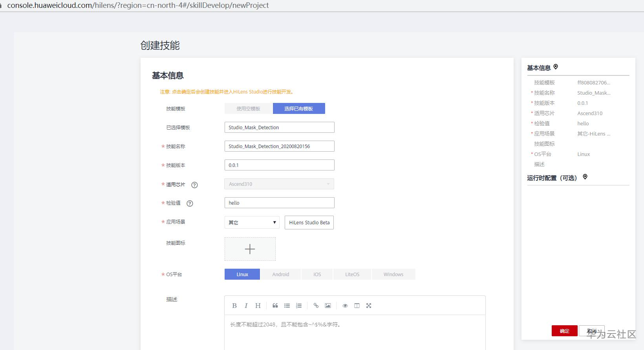Open the help tooltip next to 检验值
Screen dimensions: 644x350
(190, 203)
